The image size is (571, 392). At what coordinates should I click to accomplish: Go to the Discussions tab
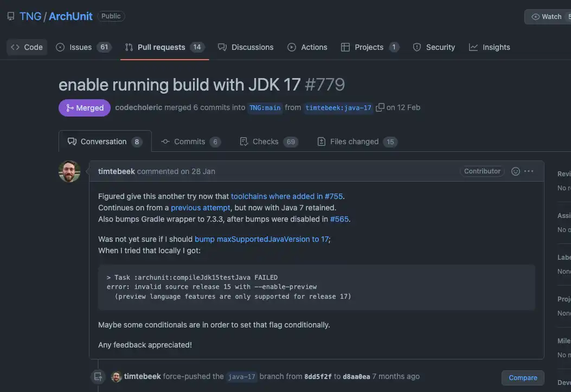[246, 47]
